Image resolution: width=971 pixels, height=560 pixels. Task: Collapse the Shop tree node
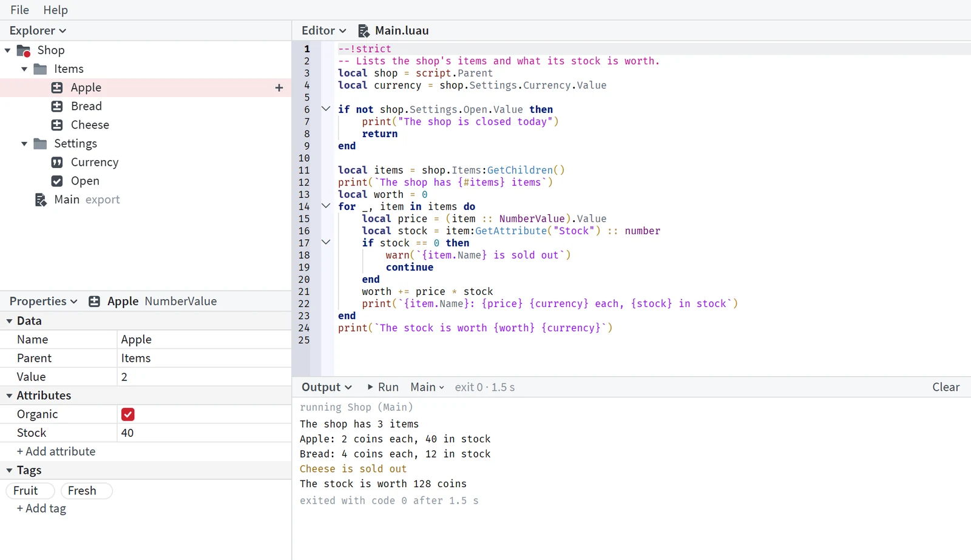pos(7,50)
